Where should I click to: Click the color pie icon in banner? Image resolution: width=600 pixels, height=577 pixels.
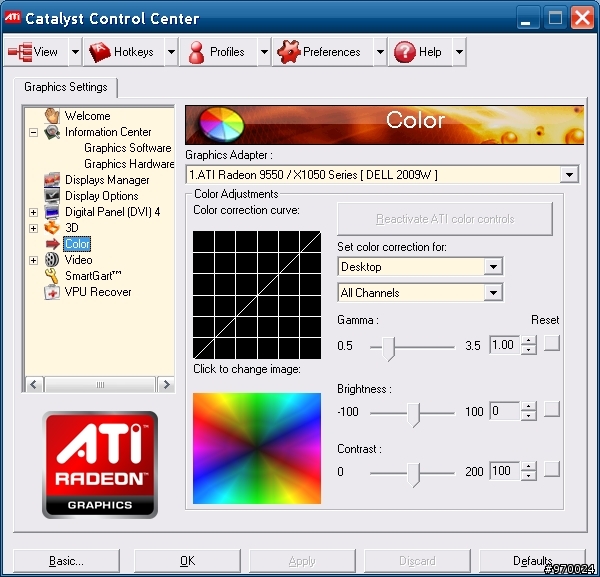coord(222,124)
